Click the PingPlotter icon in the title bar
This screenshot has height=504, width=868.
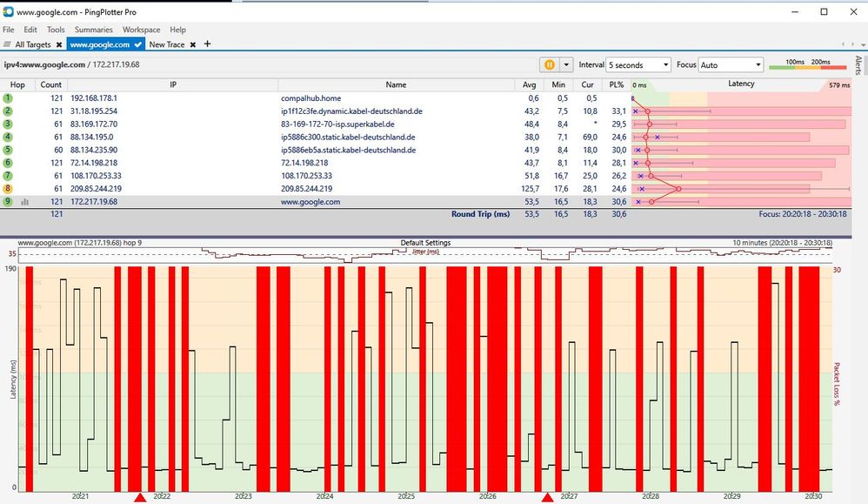click(x=9, y=11)
